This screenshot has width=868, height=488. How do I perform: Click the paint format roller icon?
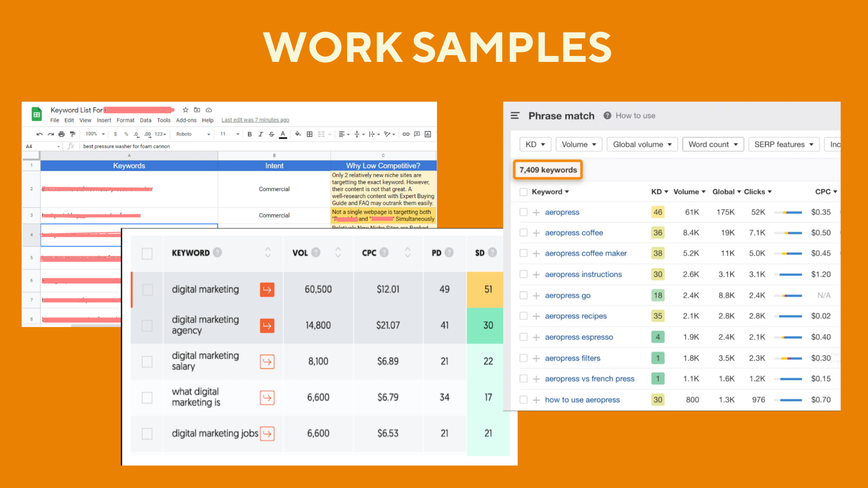click(x=72, y=134)
